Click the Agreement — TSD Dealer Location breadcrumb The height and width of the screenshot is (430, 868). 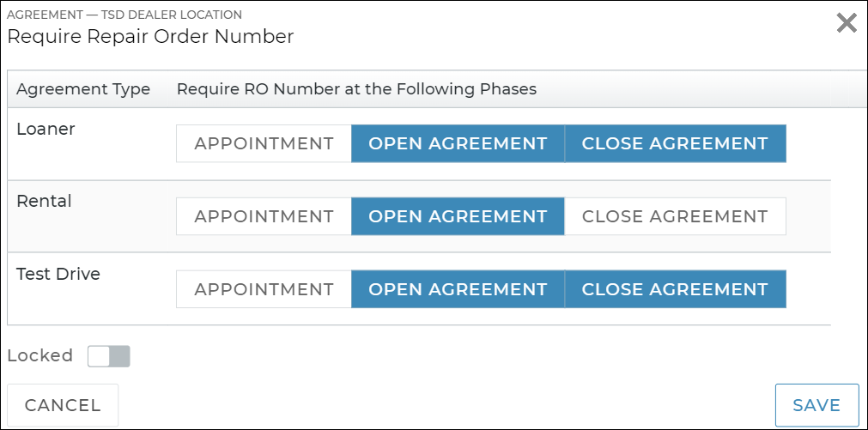(124, 15)
